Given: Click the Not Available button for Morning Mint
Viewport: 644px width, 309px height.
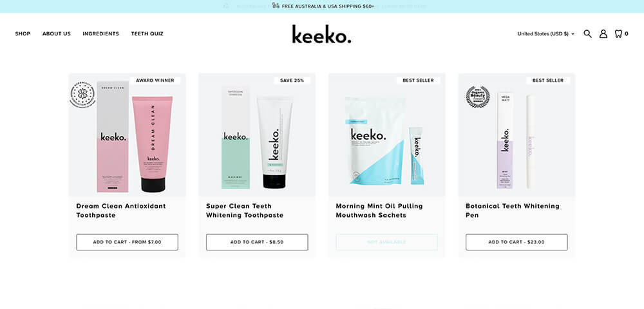Looking at the screenshot, I should click(387, 242).
